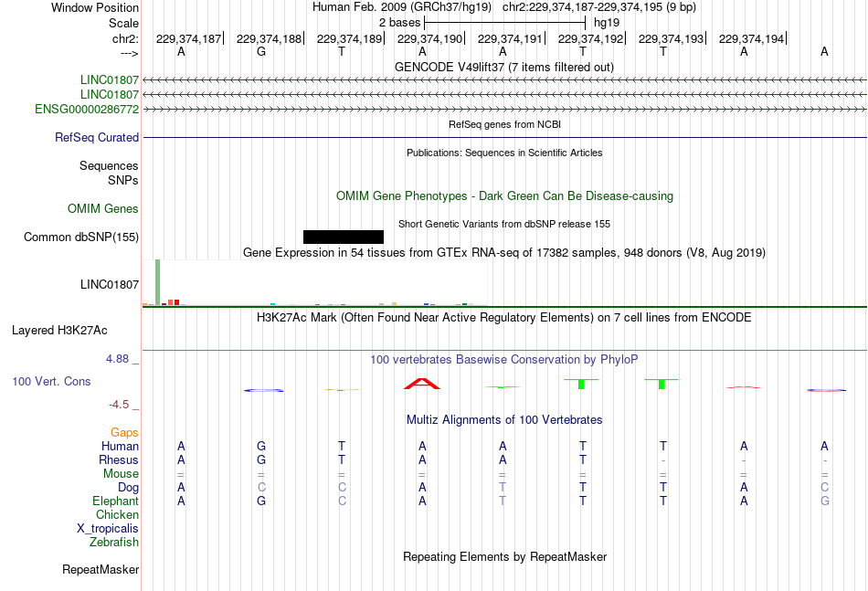Open the 100 Vert. Cons track label

click(x=51, y=381)
